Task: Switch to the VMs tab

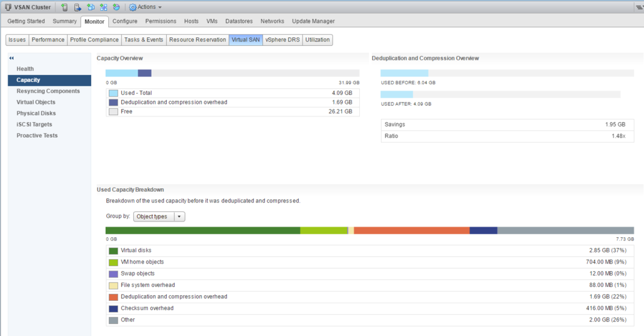Action: pos(212,21)
